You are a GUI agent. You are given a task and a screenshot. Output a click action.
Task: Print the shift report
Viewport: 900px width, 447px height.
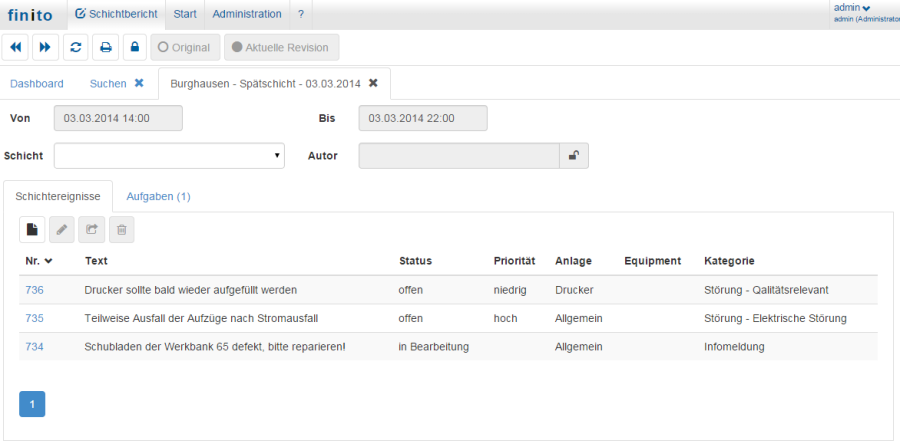(105, 47)
